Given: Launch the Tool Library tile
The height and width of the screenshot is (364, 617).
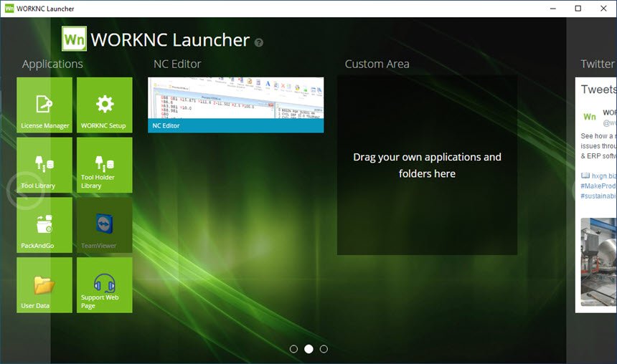Looking at the screenshot, I should coord(44,165).
